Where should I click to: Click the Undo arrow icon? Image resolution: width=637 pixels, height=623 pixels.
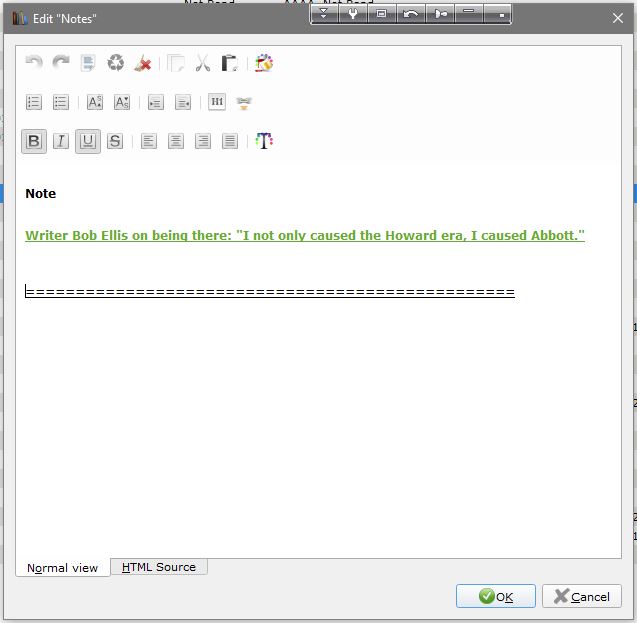pos(34,63)
